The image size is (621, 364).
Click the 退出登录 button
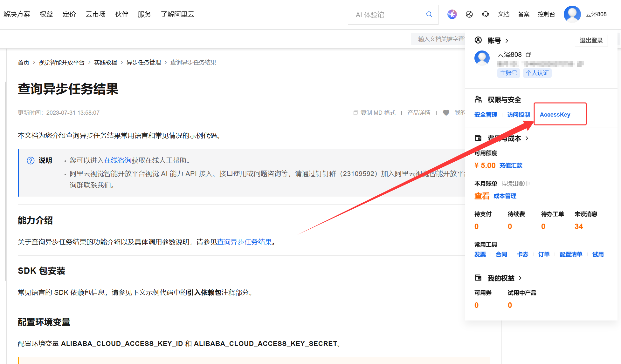click(591, 40)
